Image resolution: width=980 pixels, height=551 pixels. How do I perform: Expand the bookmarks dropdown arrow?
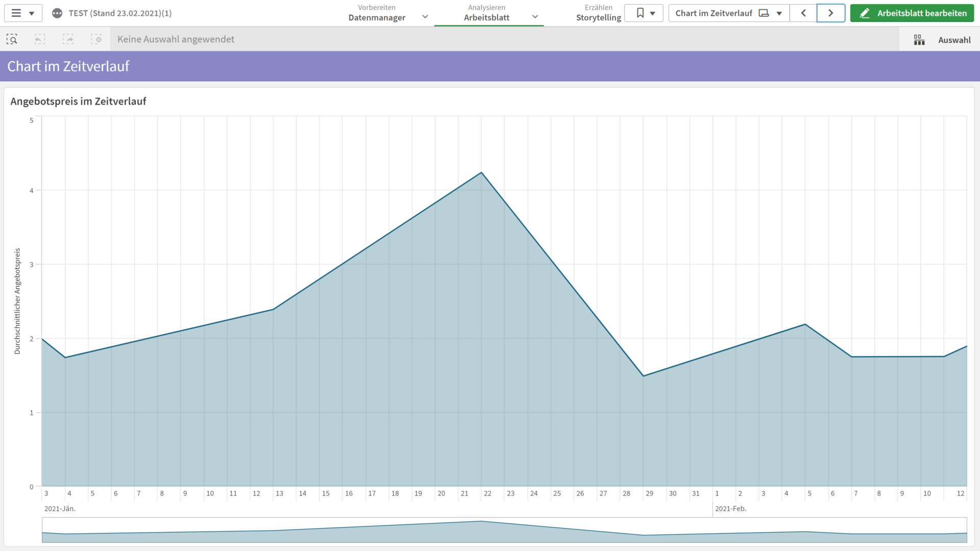pos(652,14)
